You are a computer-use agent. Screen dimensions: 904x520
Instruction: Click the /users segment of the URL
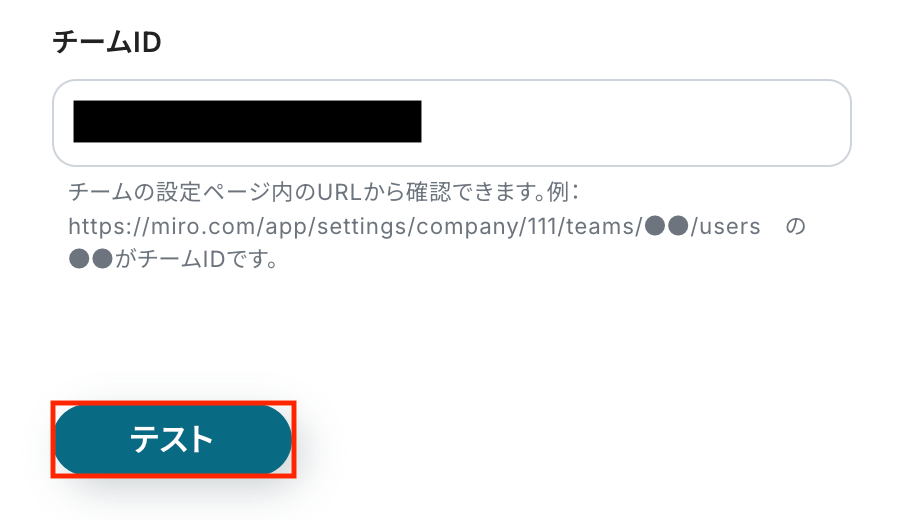(726, 226)
